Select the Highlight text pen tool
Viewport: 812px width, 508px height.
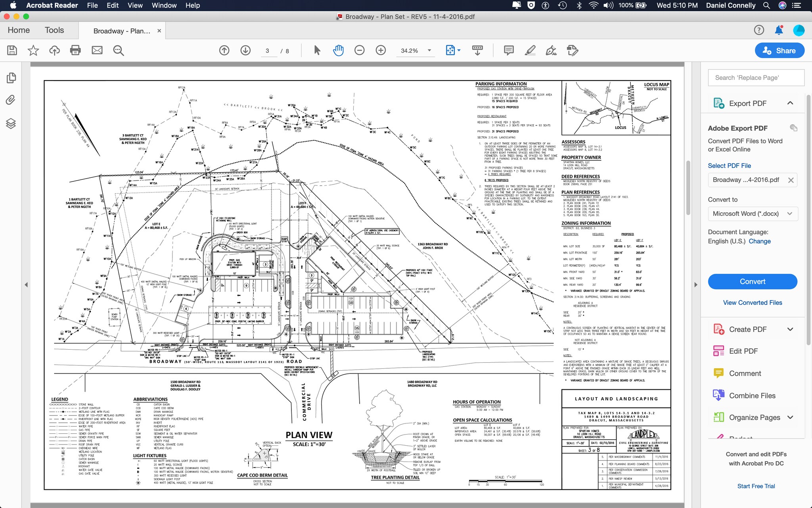tap(530, 50)
